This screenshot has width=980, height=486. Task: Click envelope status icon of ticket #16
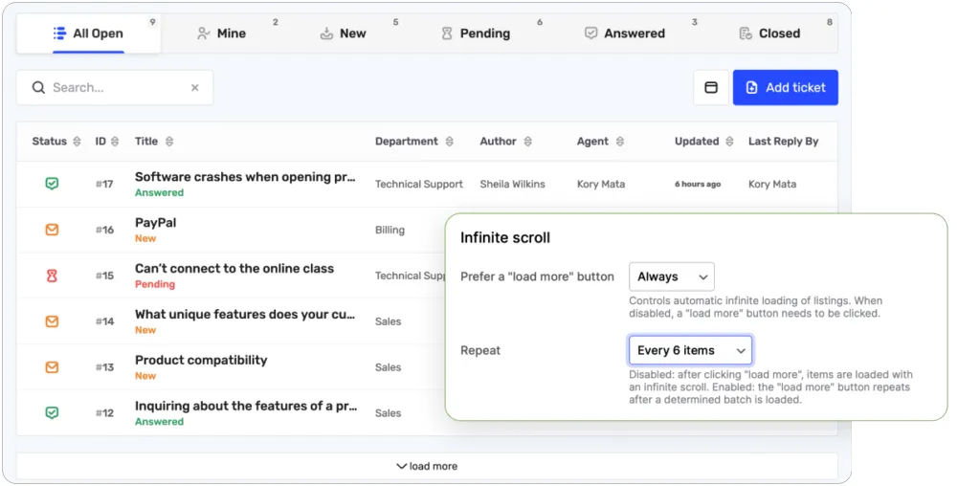point(52,230)
